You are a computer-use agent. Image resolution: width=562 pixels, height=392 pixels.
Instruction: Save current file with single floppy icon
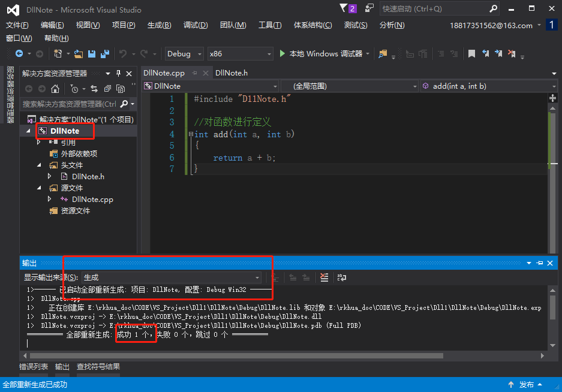92,54
